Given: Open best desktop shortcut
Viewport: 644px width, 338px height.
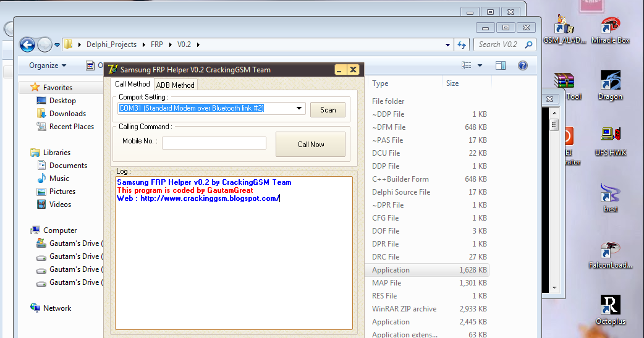Looking at the screenshot, I should pos(611,198).
